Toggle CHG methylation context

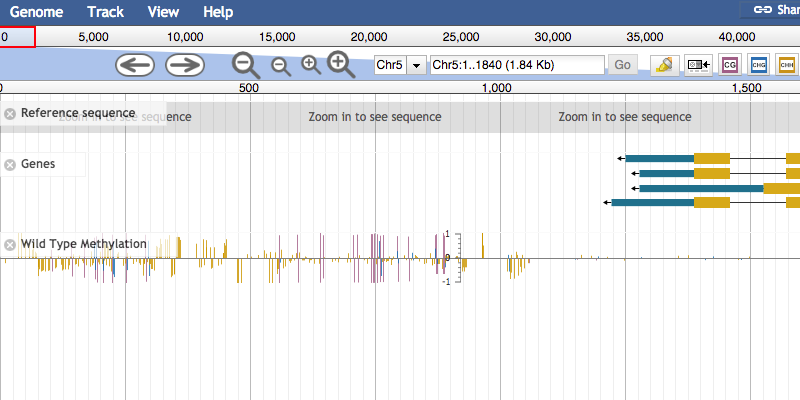[x=759, y=65]
